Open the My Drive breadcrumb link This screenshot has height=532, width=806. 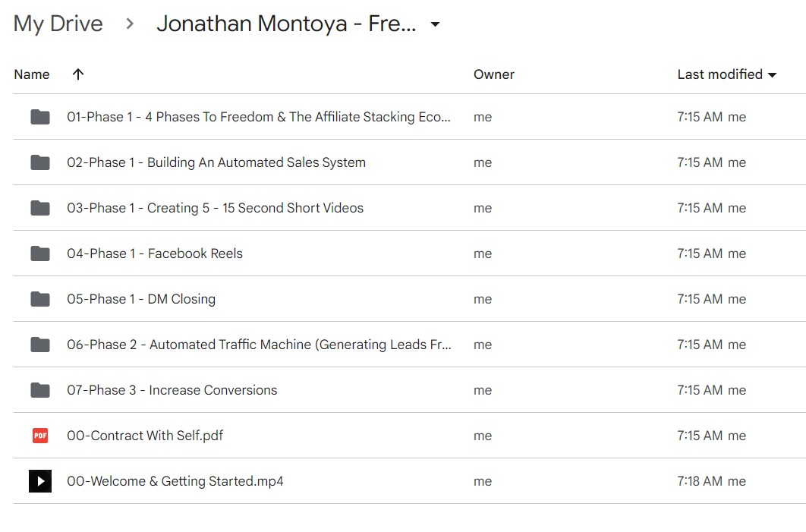(57, 24)
